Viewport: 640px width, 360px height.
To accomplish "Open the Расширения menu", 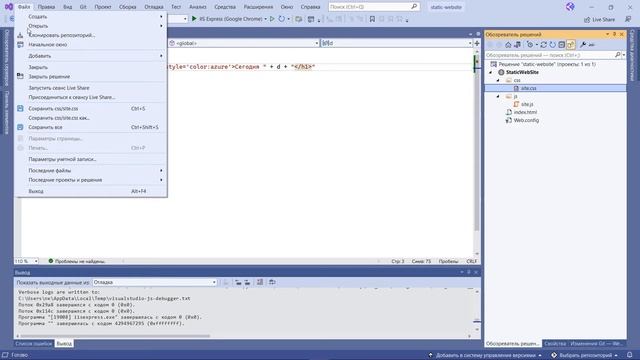I will [x=258, y=7].
